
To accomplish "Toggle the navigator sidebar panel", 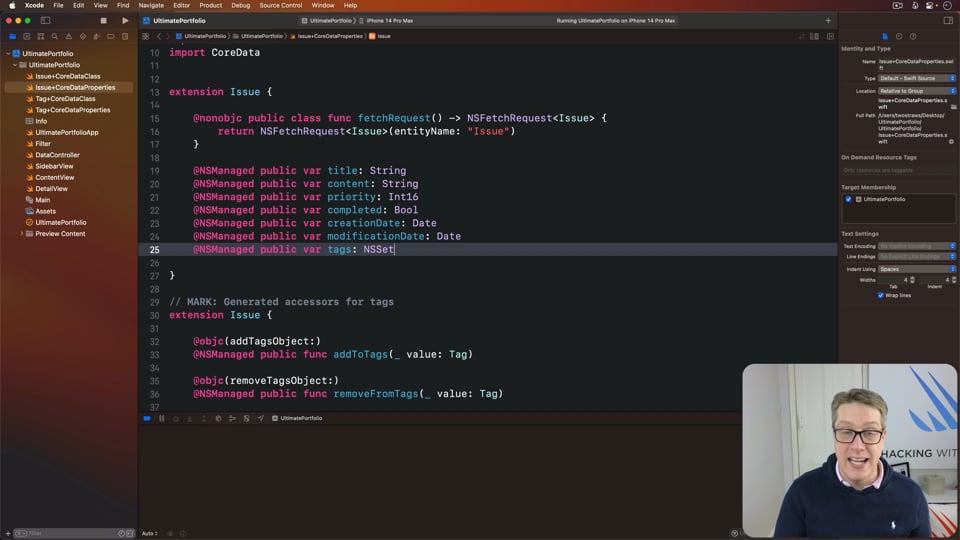I will (x=45, y=20).
